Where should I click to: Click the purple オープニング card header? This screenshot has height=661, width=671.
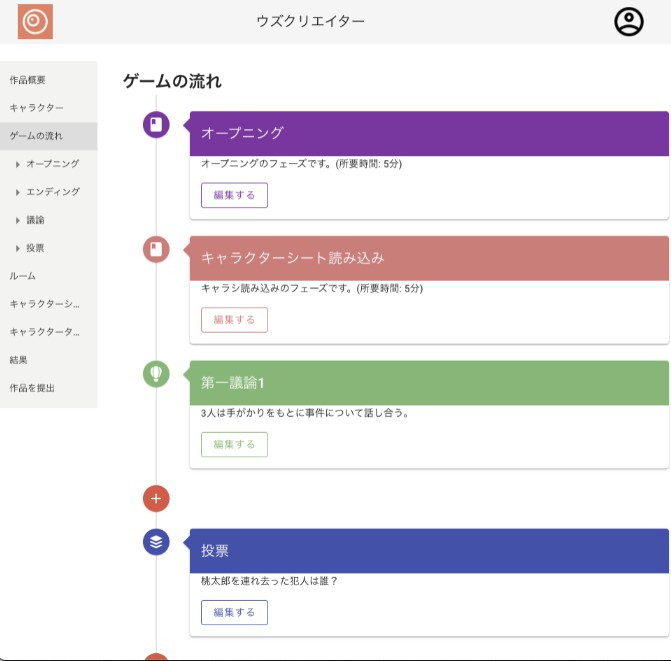(428, 133)
